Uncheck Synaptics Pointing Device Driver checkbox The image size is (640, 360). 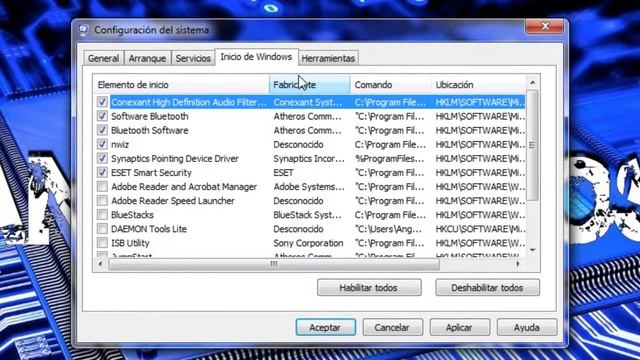tap(102, 158)
